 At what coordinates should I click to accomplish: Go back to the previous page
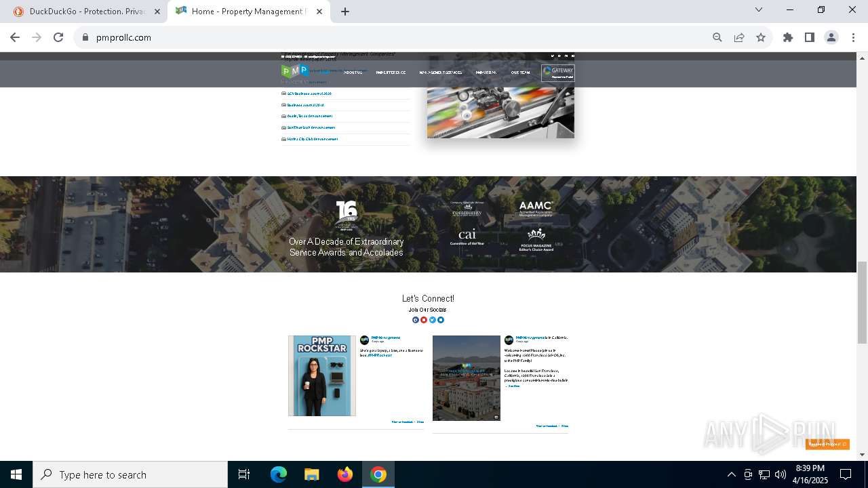(x=15, y=37)
